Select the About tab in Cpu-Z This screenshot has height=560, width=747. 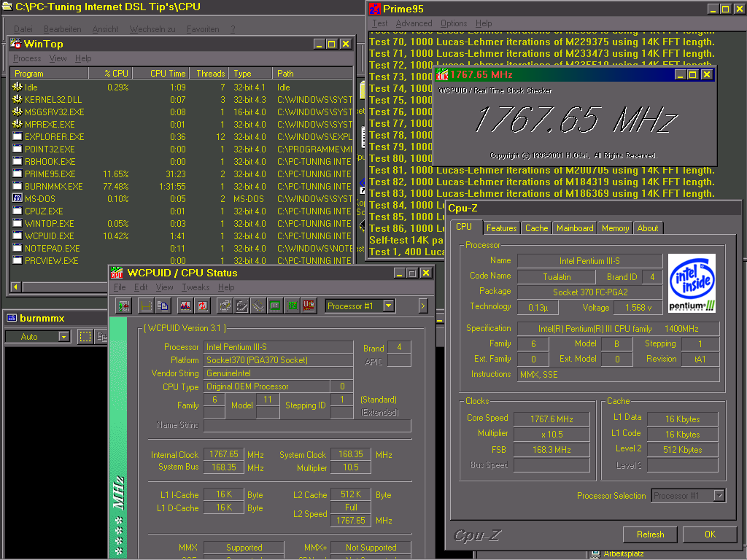click(648, 228)
